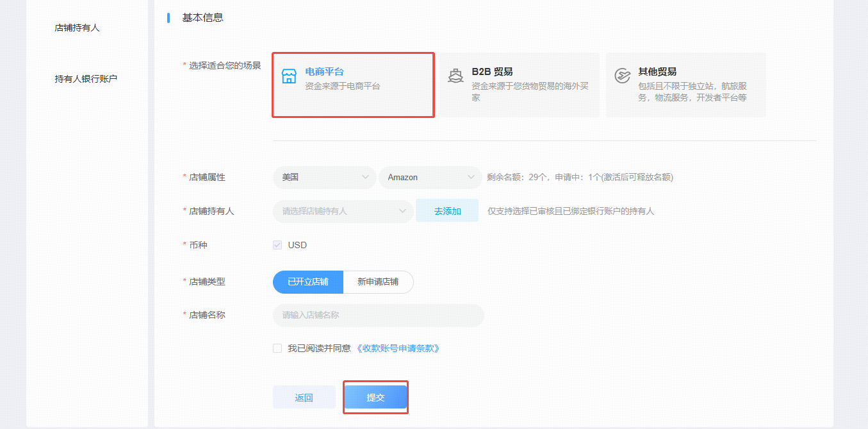Switch store type to 新申请店铺
868x429 pixels.
(x=378, y=282)
